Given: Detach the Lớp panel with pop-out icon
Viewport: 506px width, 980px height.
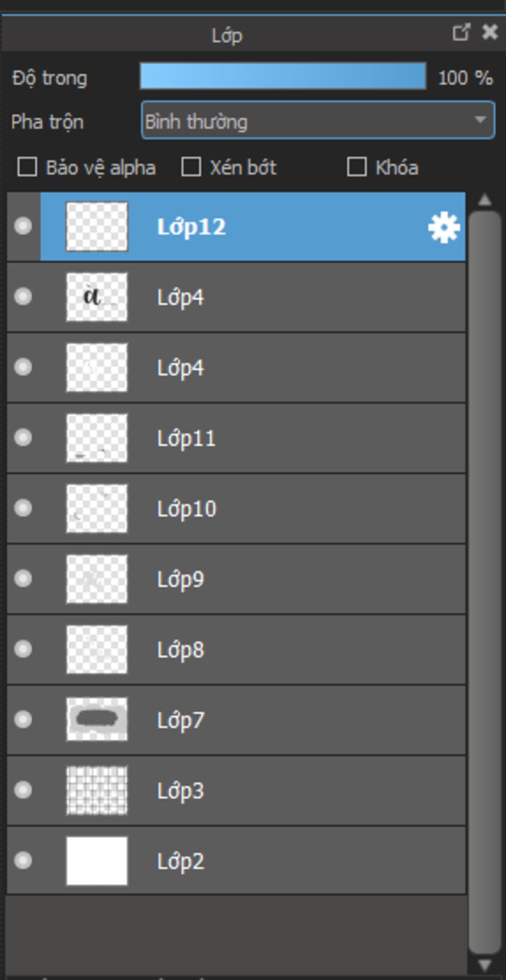Looking at the screenshot, I should (461, 33).
